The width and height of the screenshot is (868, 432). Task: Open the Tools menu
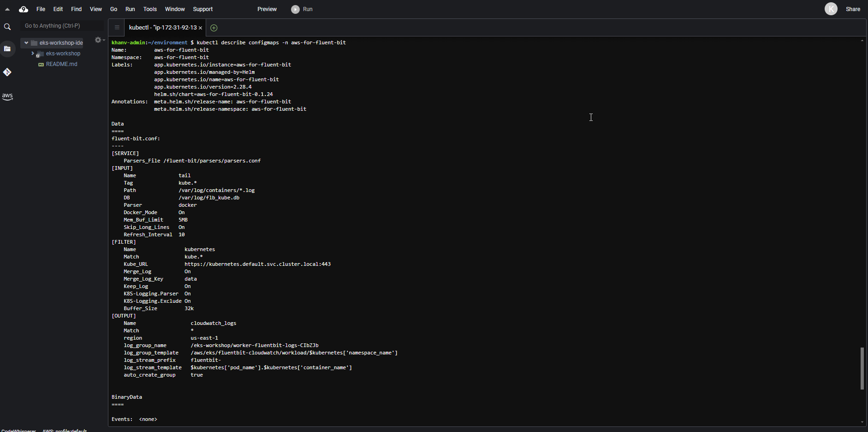[x=150, y=9]
